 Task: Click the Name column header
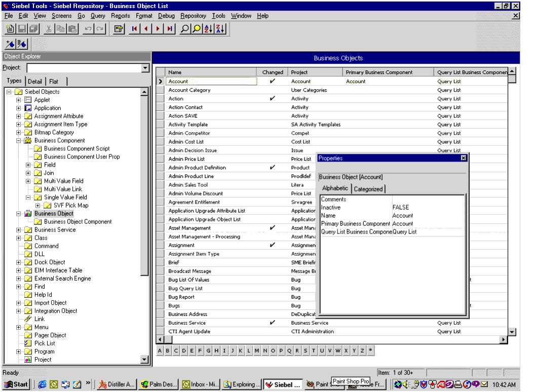(211, 72)
